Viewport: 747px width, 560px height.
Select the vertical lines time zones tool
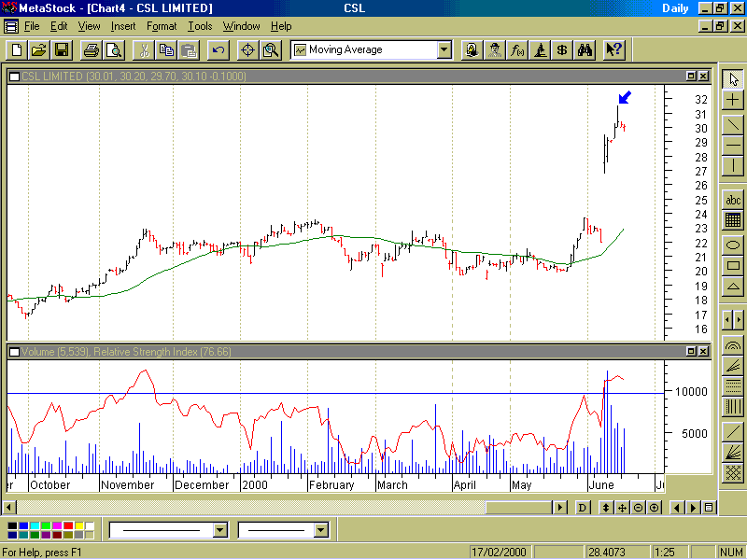click(x=733, y=406)
